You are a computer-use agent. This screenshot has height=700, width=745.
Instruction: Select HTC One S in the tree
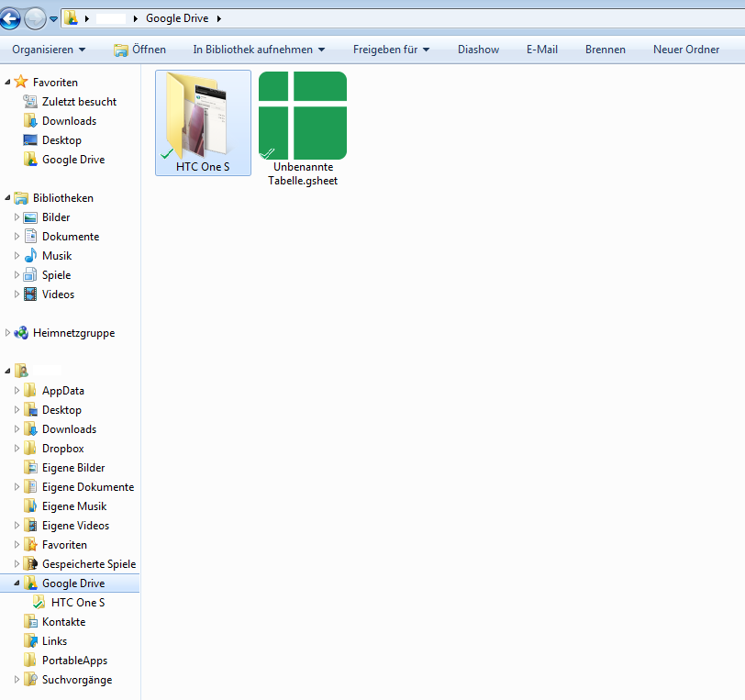point(78,603)
